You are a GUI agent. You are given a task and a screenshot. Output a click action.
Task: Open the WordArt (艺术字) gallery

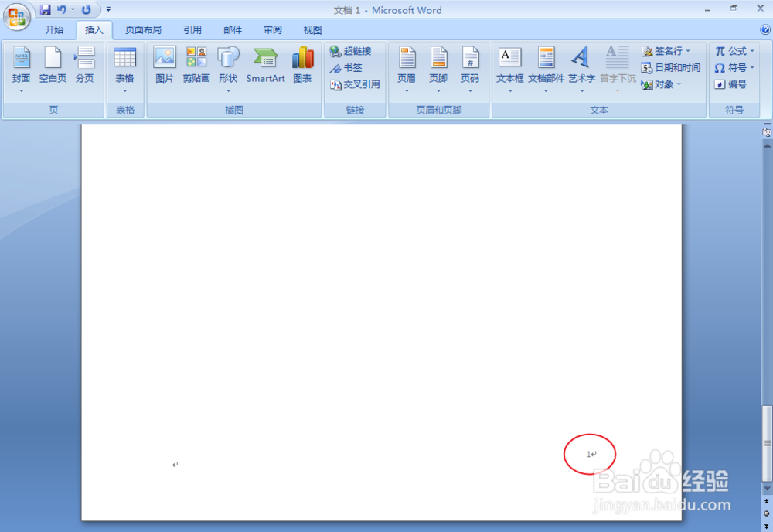(x=582, y=70)
